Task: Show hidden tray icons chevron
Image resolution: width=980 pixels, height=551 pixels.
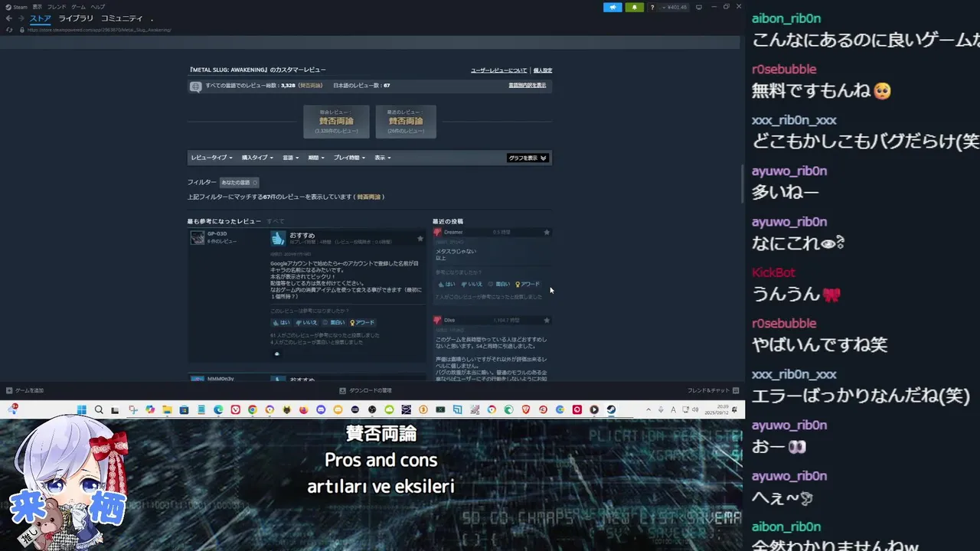Action: (x=649, y=410)
